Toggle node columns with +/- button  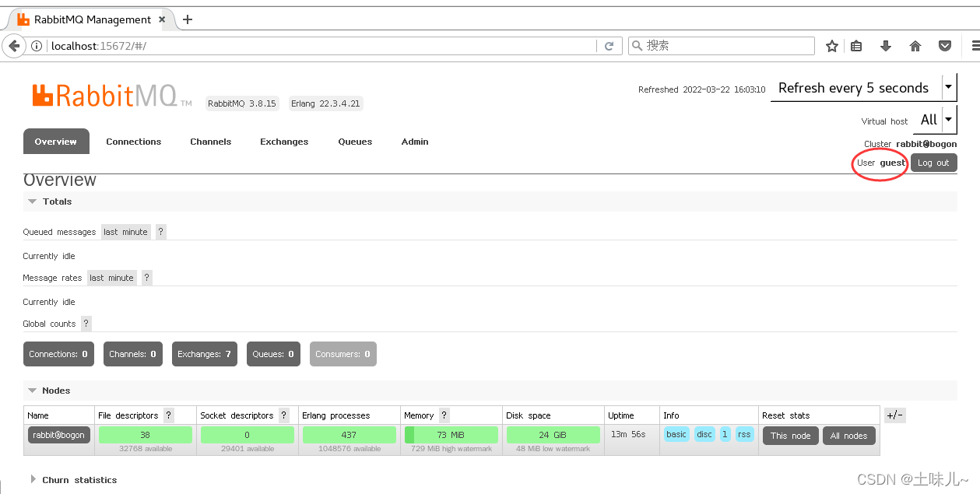coord(894,415)
